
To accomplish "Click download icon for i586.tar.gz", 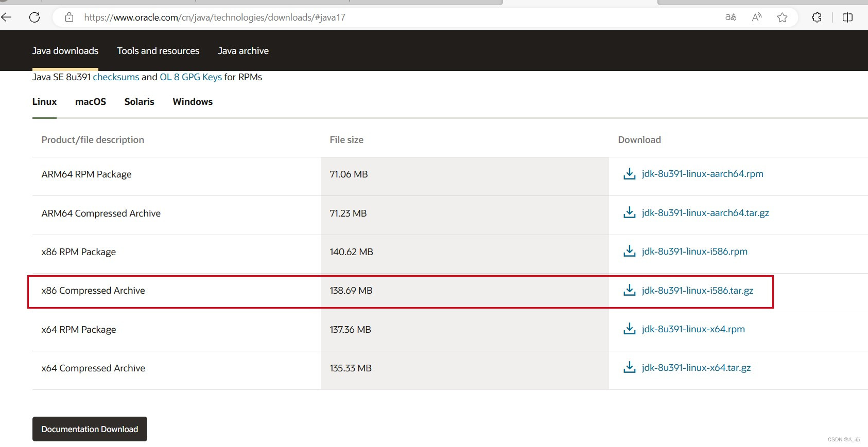I will tap(629, 290).
